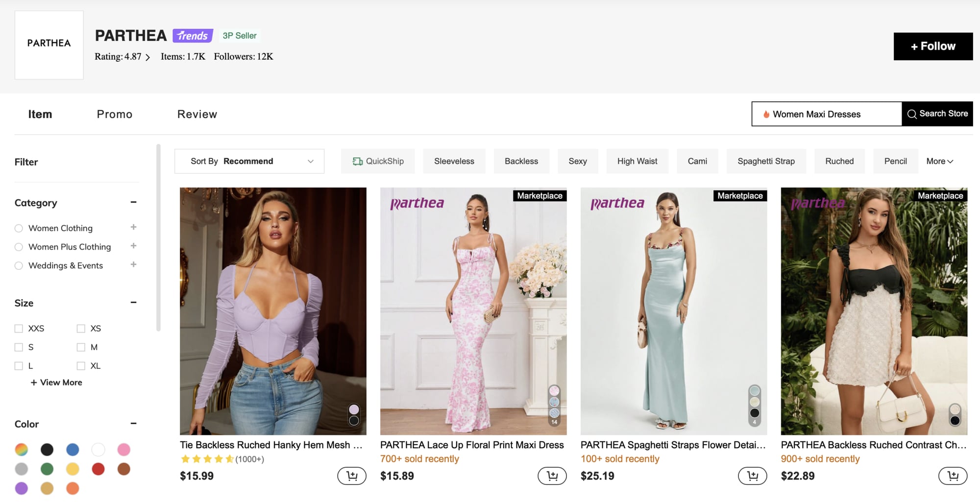
Task: Open the lilac mesh top product image
Action: 273,311
